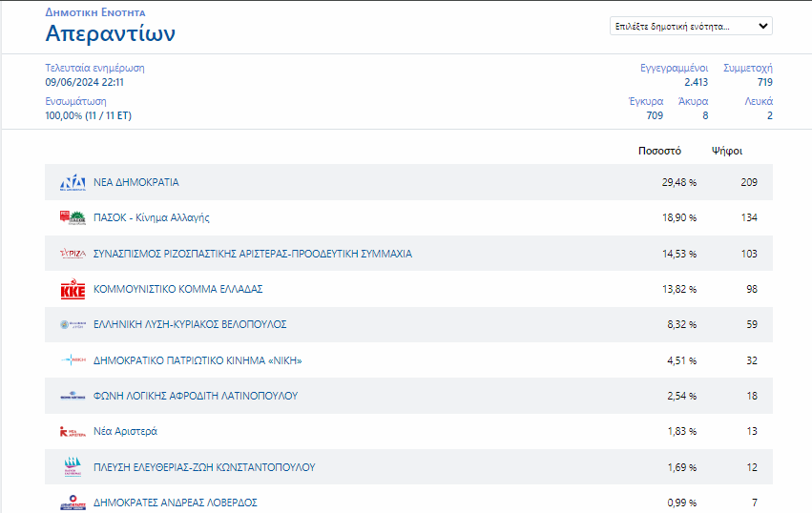812x513 pixels.
Task: Click the 98 votes cell
Action: point(752,289)
